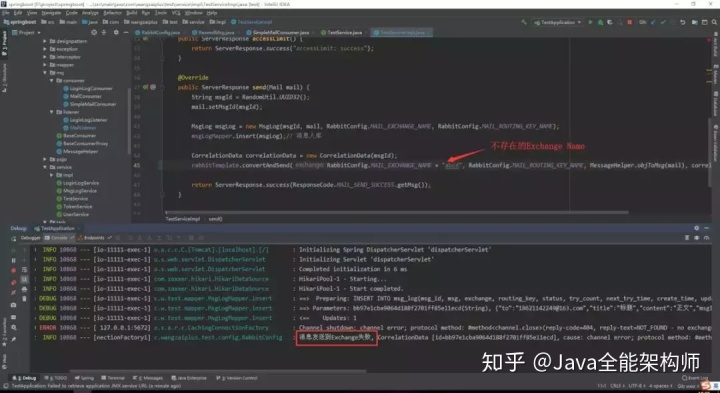View breakpoints icon in the Debug sidebar
The image size is (720, 393).
click(13, 282)
